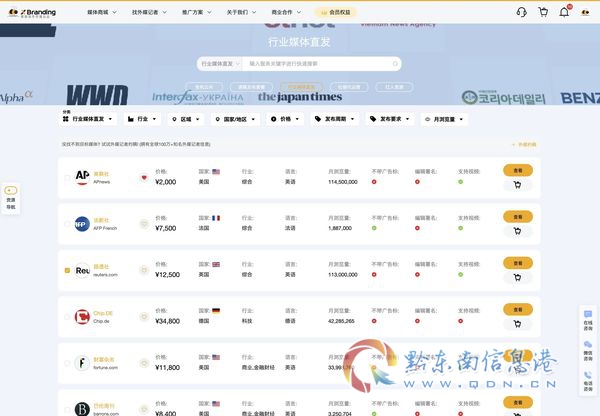This screenshot has height=416, width=600.
Task: Select the Chip.de row checkbox
Action: click(67, 317)
